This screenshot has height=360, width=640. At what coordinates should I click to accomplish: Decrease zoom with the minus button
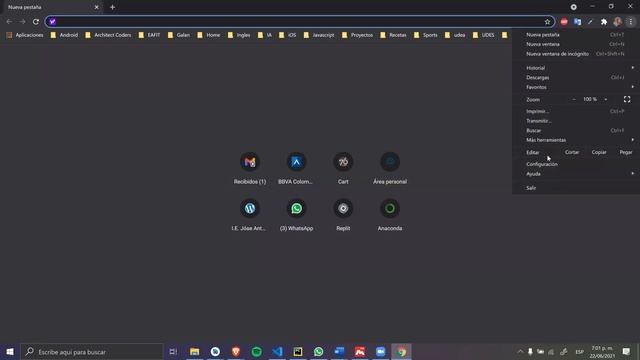tap(574, 99)
